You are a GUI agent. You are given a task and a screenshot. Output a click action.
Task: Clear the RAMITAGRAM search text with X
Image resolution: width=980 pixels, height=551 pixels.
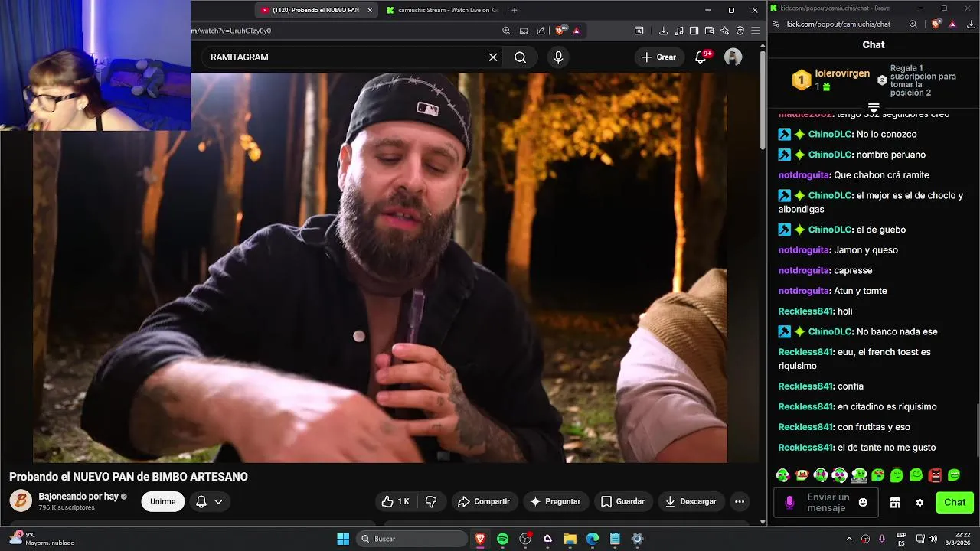(x=493, y=57)
